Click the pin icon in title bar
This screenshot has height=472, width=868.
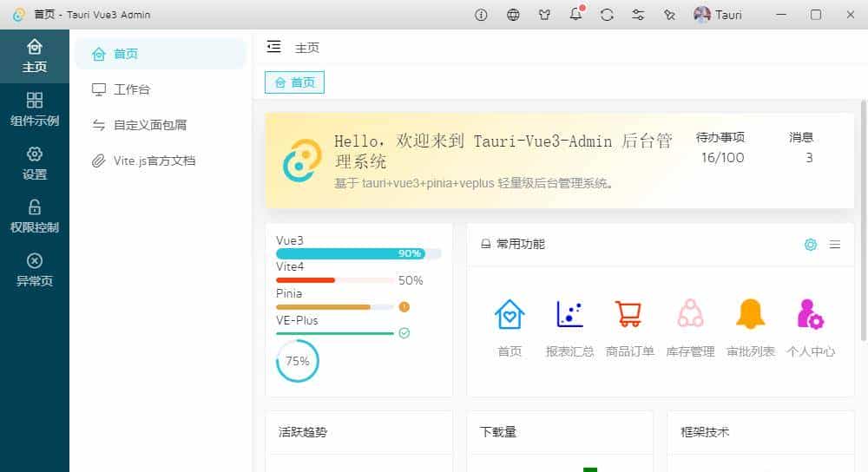[669, 15]
